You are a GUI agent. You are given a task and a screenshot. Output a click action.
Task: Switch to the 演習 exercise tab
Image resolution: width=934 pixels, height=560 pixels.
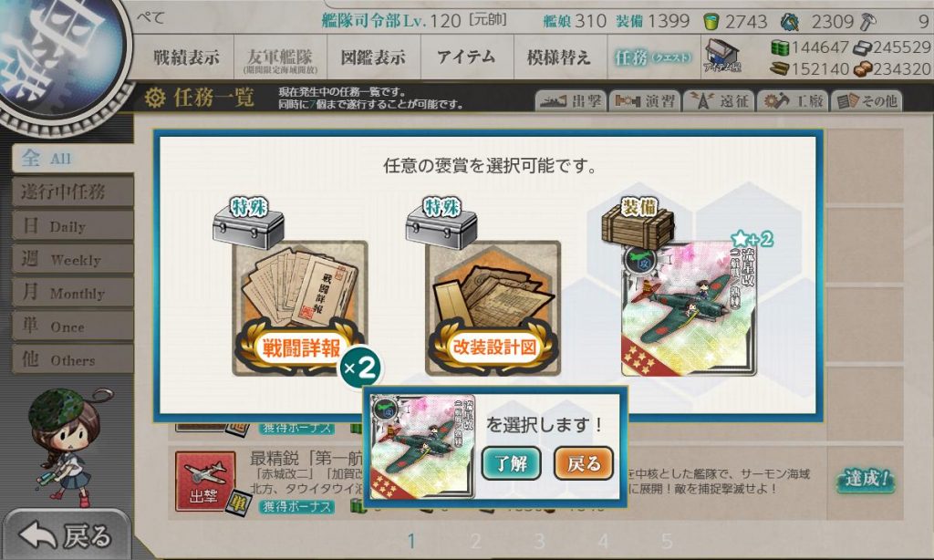point(645,100)
